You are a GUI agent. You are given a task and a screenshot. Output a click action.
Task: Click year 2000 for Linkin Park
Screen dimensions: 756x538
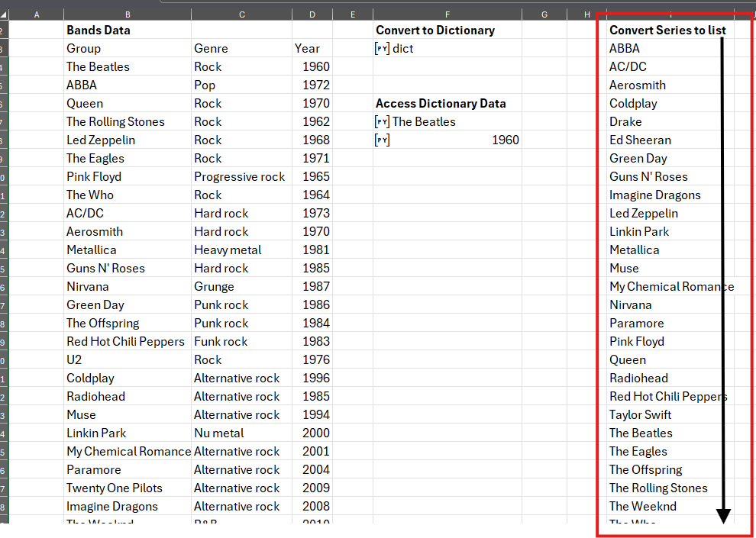tap(312, 433)
